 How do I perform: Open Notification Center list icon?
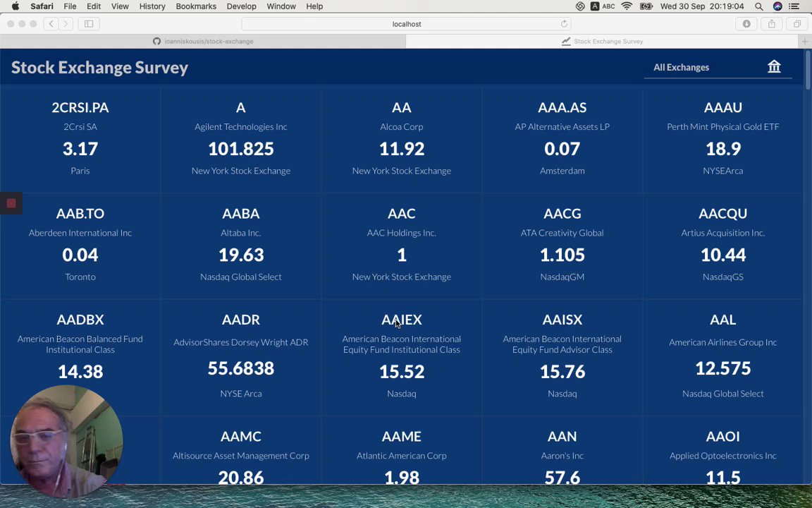[794, 6]
